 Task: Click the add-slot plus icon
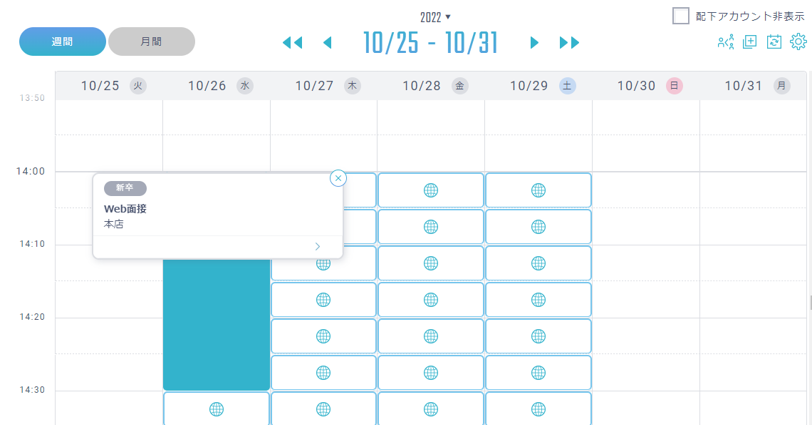point(750,42)
